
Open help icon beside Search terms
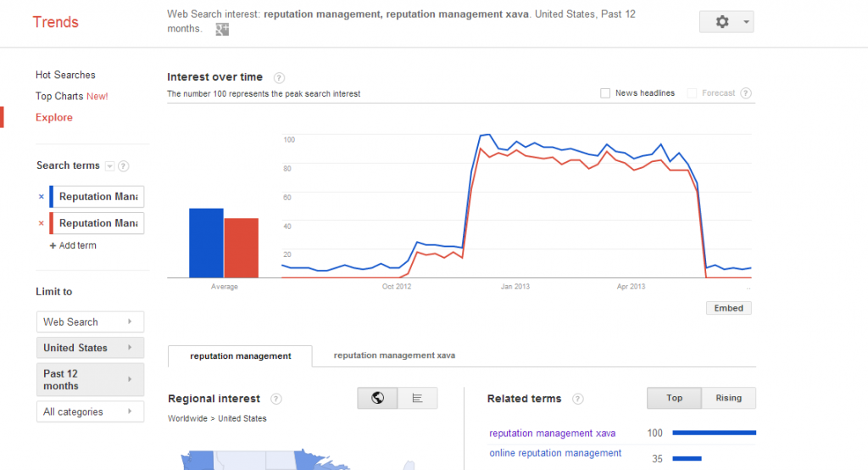pyautogui.click(x=124, y=165)
